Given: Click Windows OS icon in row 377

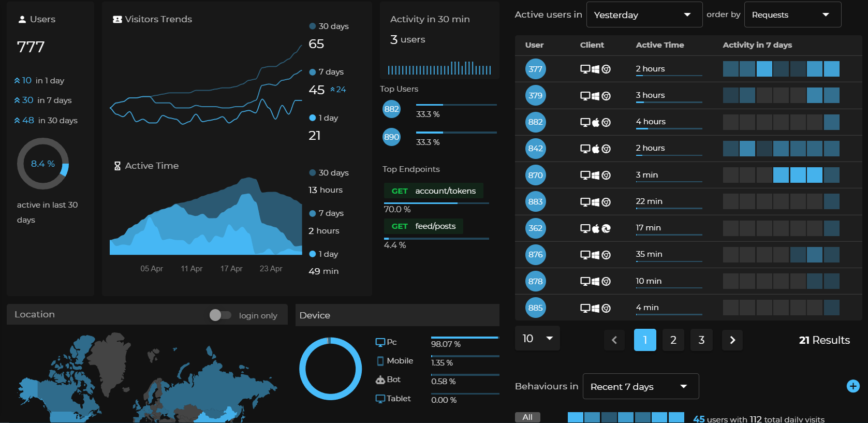Looking at the screenshot, I should [x=596, y=69].
